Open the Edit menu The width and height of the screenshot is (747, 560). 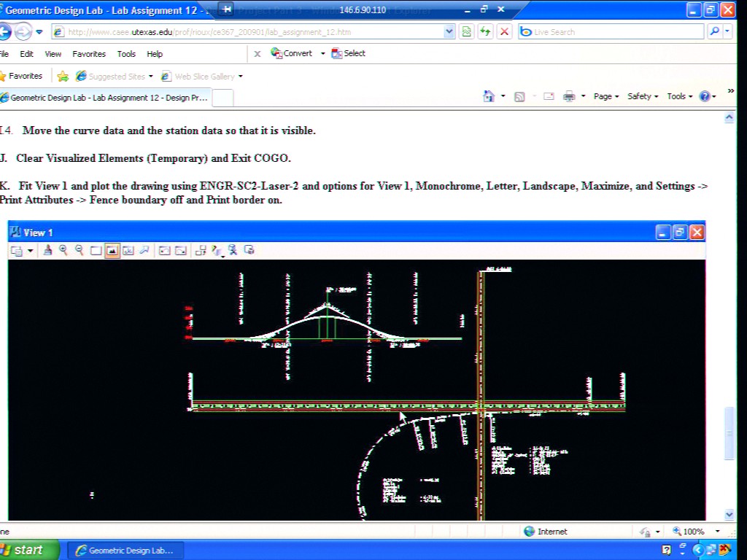[x=26, y=54]
